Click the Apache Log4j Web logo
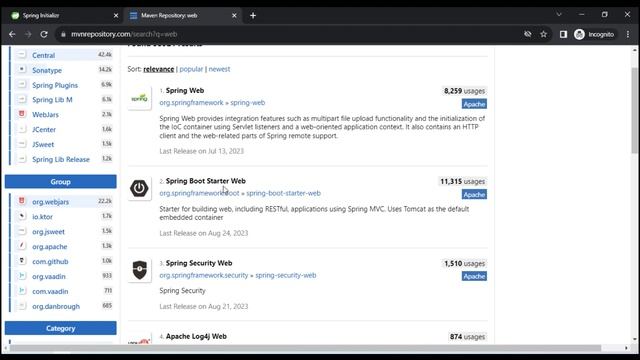Image resolution: width=640 pixels, height=360 pixels. click(140, 340)
